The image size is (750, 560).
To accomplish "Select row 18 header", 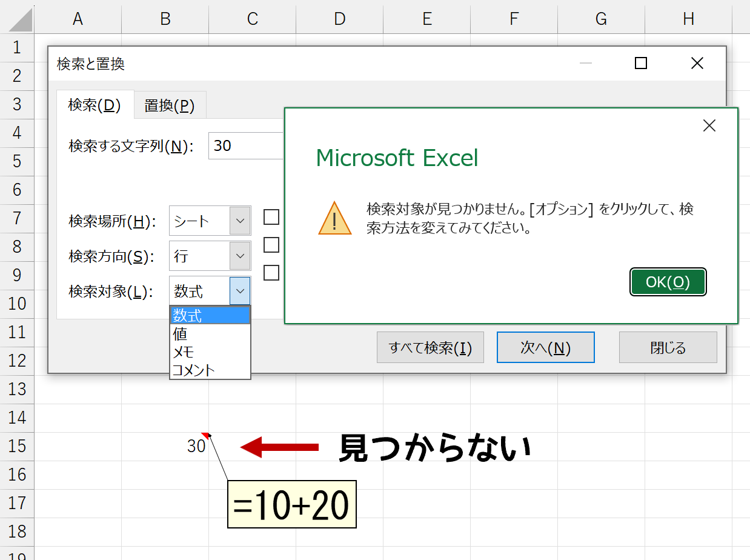I will pos(17,532).
